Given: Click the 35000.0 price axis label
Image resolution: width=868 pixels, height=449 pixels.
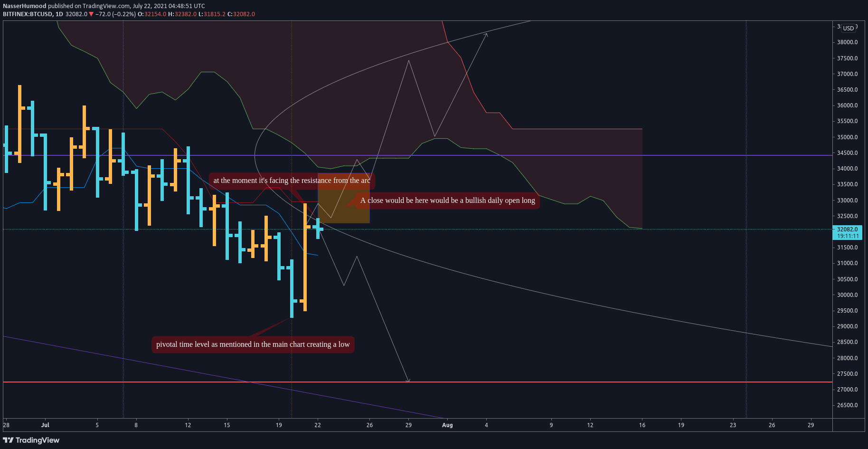Looking at the screenshot, I should [x=848, y=137].
